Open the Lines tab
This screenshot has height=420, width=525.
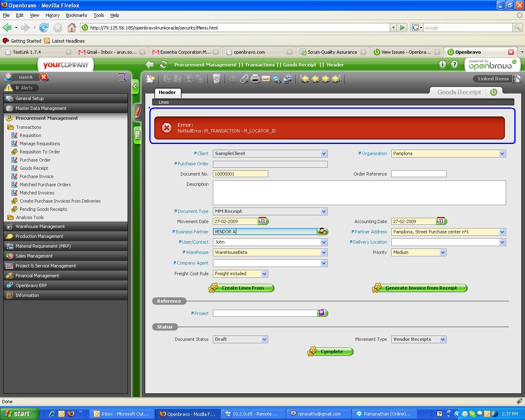click(164, 102)
